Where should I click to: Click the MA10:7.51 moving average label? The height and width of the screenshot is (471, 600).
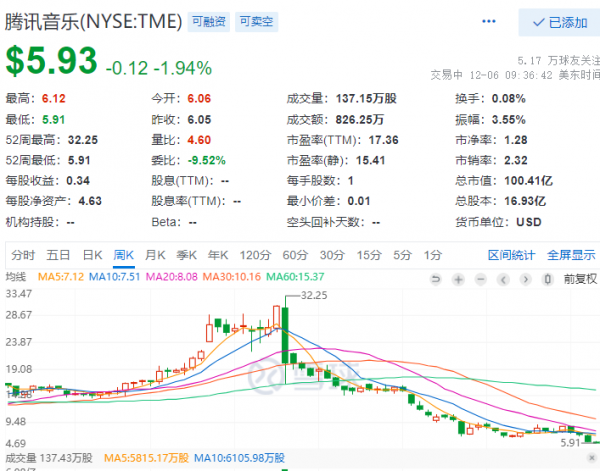coord(114,277)
